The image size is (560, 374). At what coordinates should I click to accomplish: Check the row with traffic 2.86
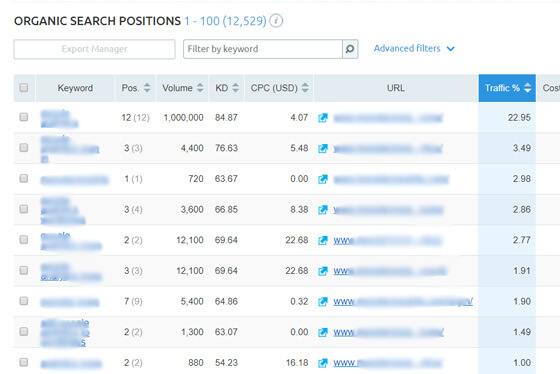coord(24,209)
